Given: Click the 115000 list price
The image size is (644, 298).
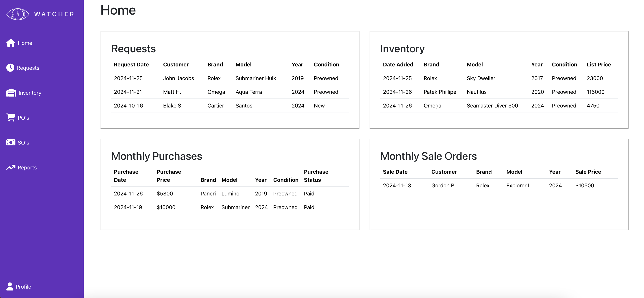Looking at the screenshot, I should [596, 92].
